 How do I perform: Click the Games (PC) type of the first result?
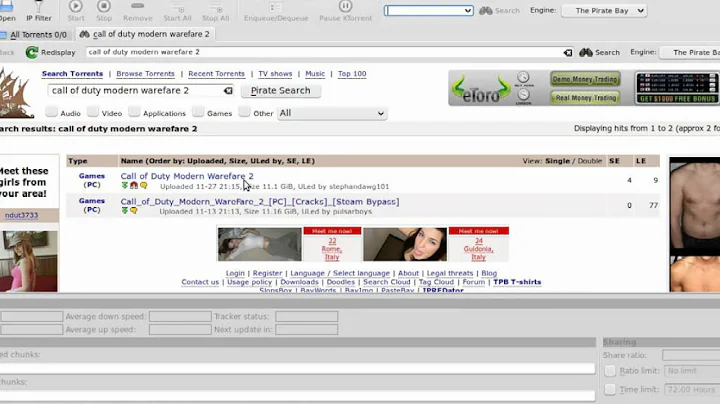pos(92,180)
